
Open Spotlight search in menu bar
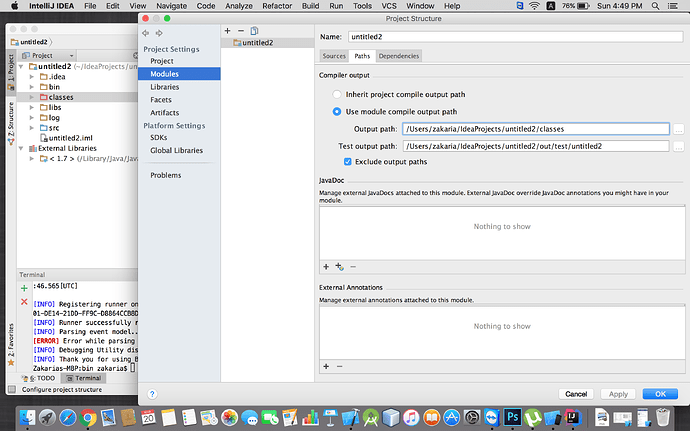(x=655, y=6)
